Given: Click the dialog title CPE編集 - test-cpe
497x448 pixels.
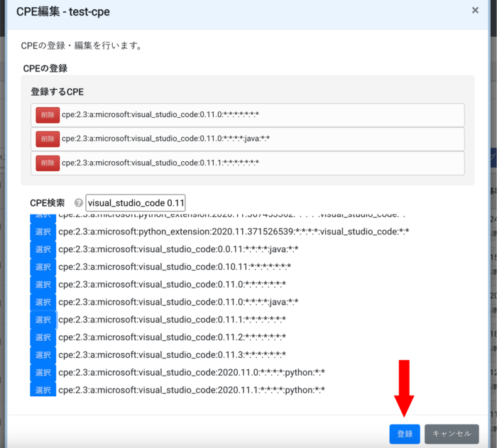Looking at the screenshot, I should pos(63,12).
